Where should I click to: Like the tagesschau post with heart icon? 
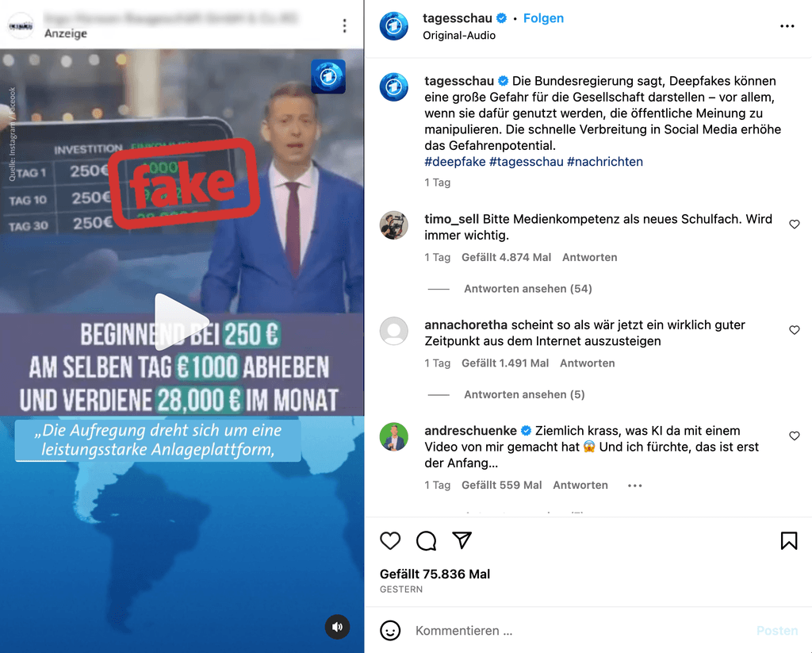(390, 540)
